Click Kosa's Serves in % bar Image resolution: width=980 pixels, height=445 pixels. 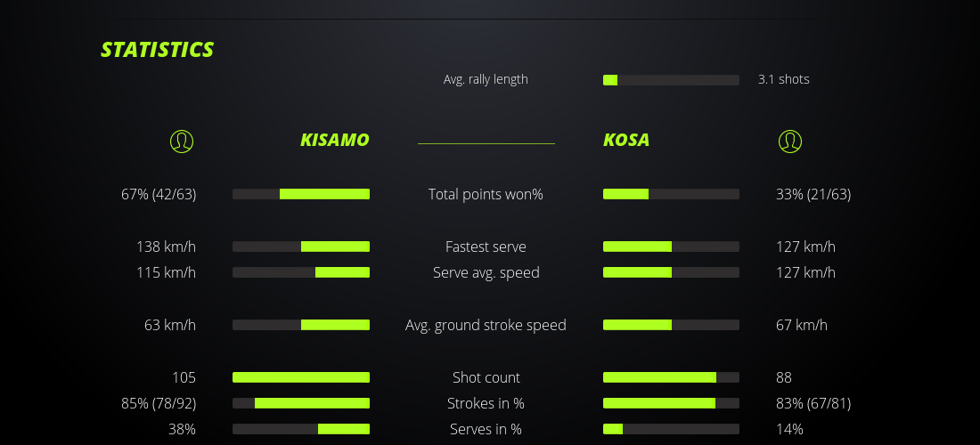(671, 429)
